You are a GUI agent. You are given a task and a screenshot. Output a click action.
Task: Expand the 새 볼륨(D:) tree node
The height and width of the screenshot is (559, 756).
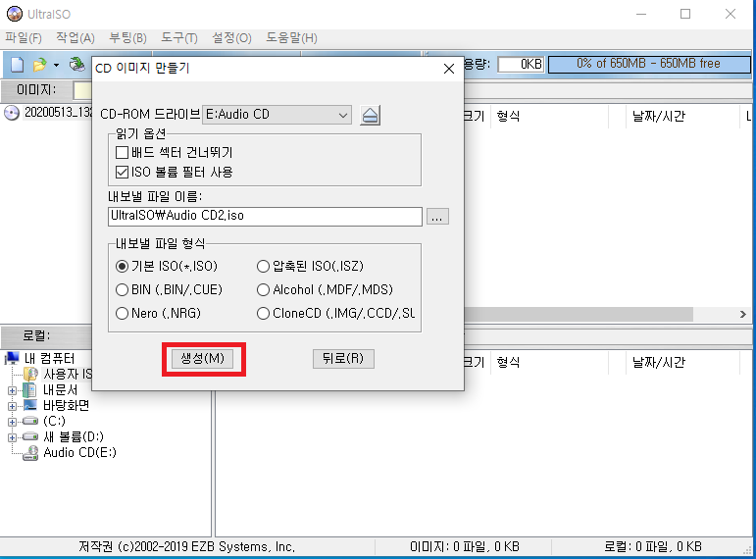[x=12, y=437]
